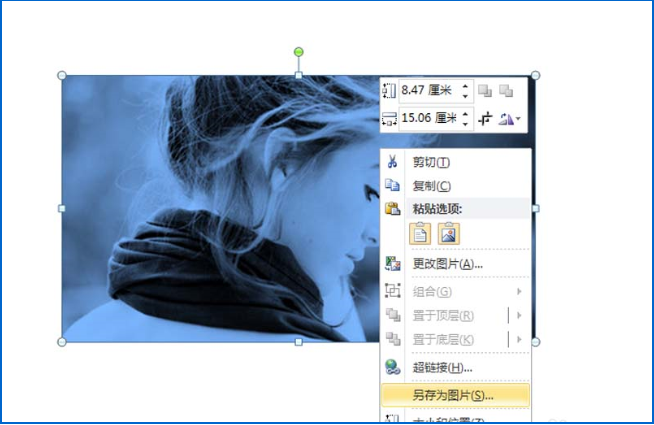Open Change Picture (更改图片) dialog
This screenshot has width=654, height=425.
[447, 264]
